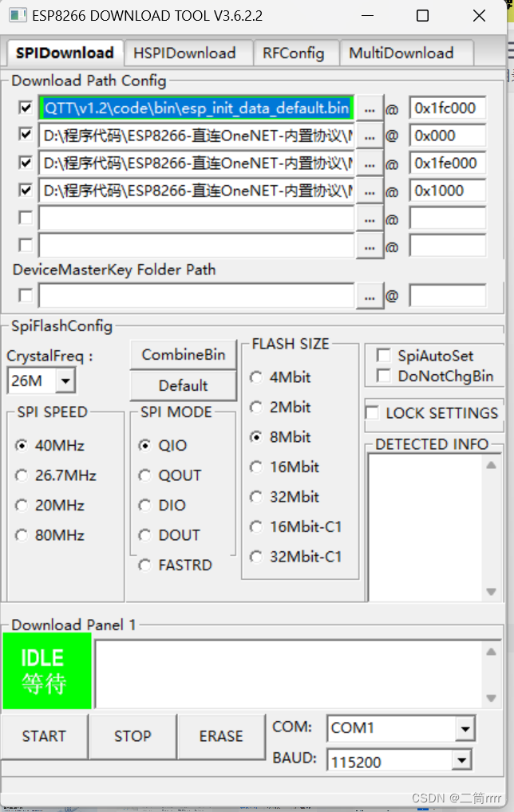
Task: Open the RFConfig tab
Action: (295, 53)
